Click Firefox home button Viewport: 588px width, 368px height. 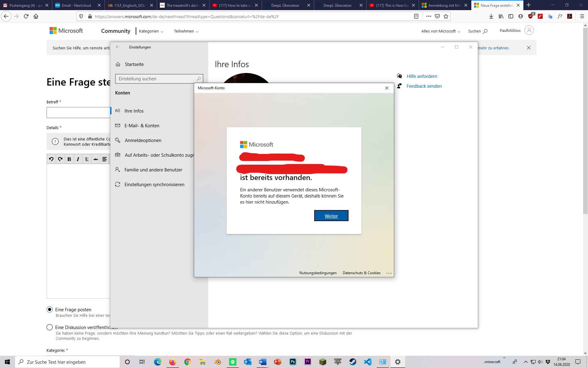point(36,17)
